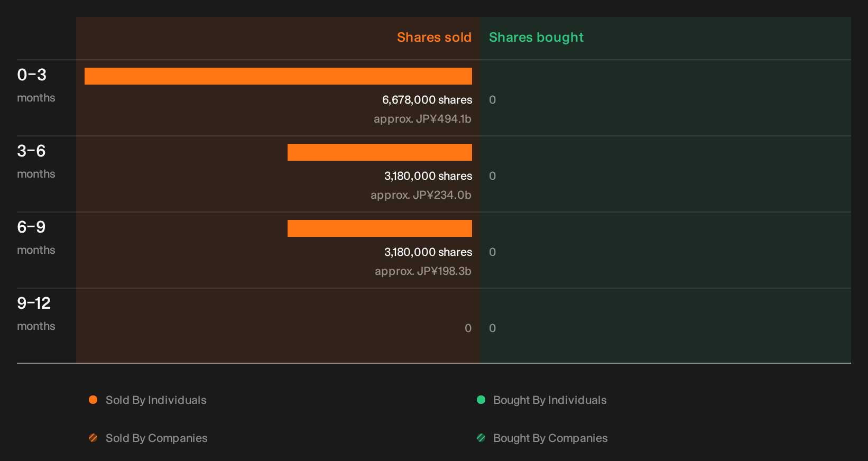Select the 0-3 months orange bar
The image size is (868, 461).
coord(278,76)
